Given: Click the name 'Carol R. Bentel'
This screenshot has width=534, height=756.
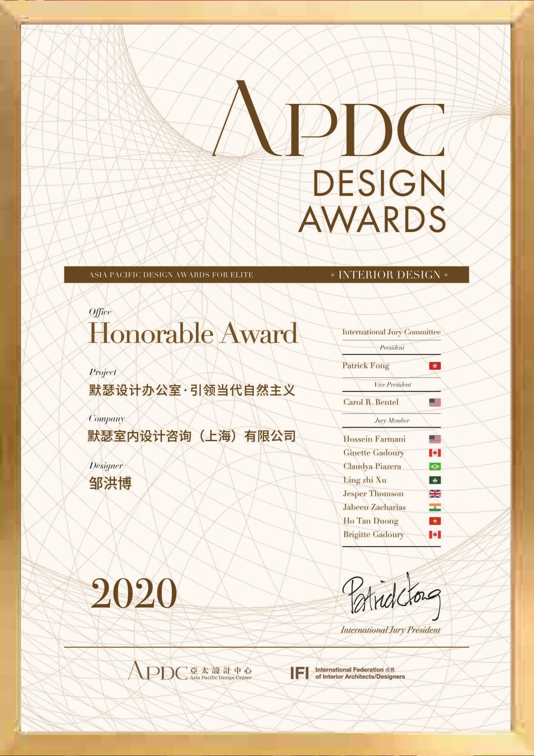Looking at the screenshot, I should [x=371, y=402].
